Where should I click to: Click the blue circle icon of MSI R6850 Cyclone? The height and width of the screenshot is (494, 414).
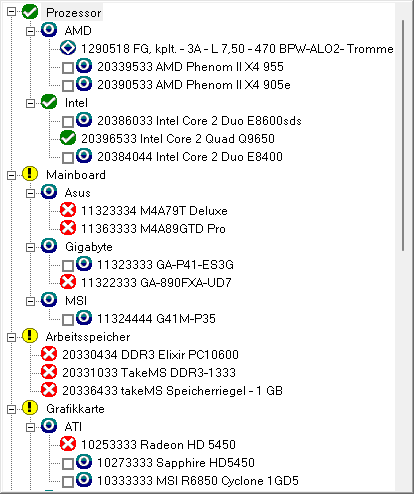tap(84, 480)
